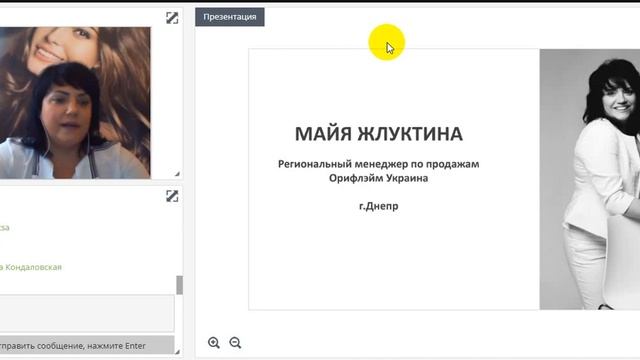Click the Орифлэйм Украина line on slide
Image resolution: width=640 pixels, height=360 pixels.
pos(379,178)
